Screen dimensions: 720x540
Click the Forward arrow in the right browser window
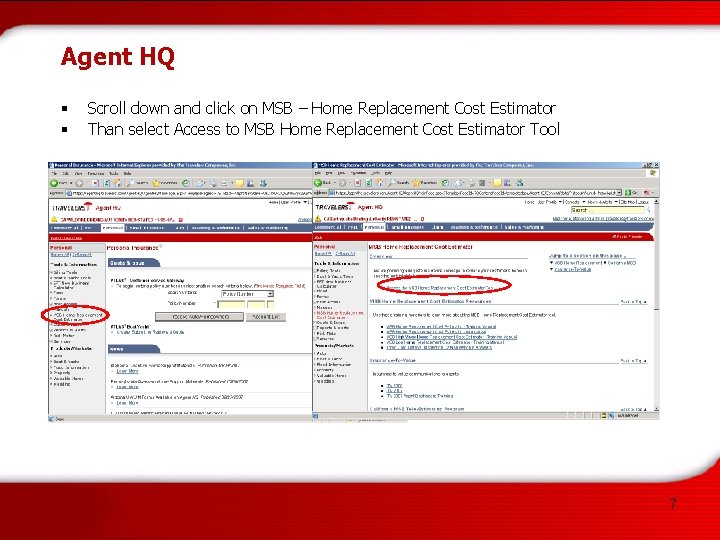click(343, 183)
